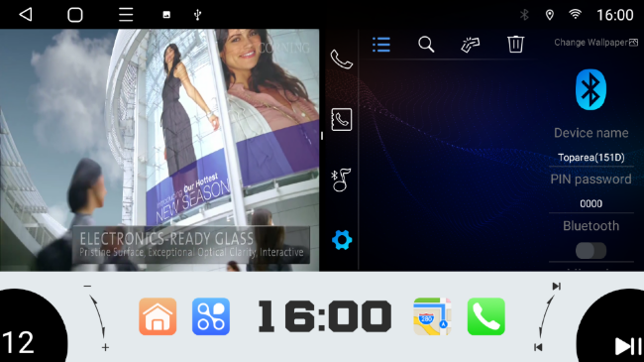Tap the Bluetooth label text

tap(591, 226)
